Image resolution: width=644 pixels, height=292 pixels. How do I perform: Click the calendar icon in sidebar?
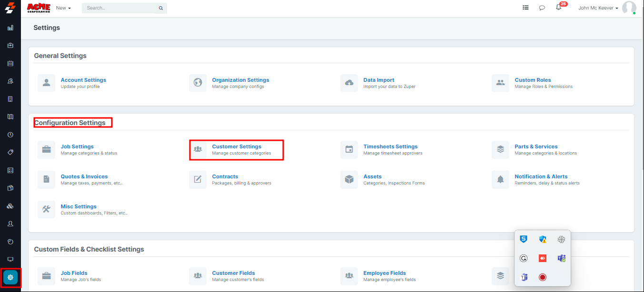click(10, 63)
